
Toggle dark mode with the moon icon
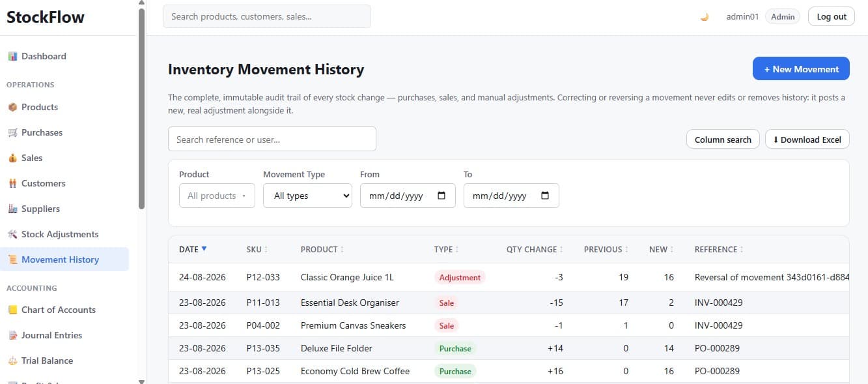tap(705, 17)
